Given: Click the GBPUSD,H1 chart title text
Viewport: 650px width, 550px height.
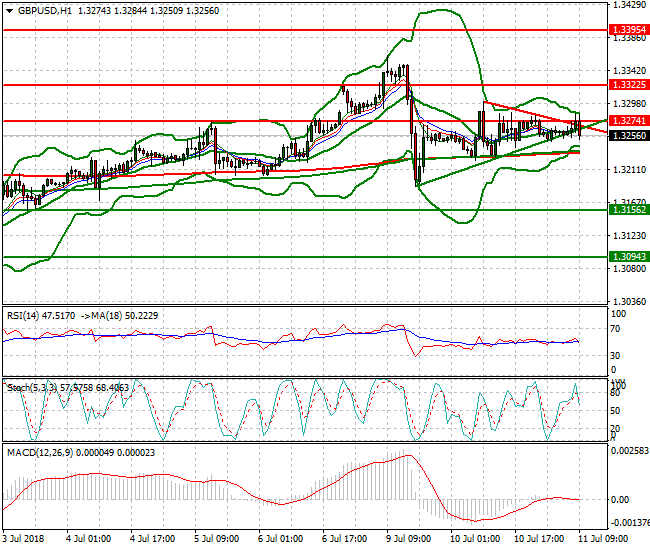Looking at the screenshot, I should pyautogui.click(x=45, y=11).
